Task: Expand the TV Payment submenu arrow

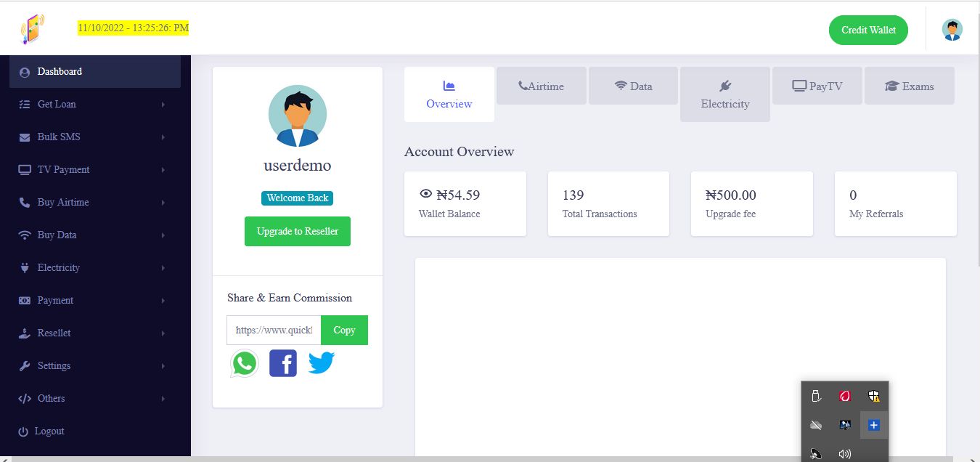Action: point(163,170)
